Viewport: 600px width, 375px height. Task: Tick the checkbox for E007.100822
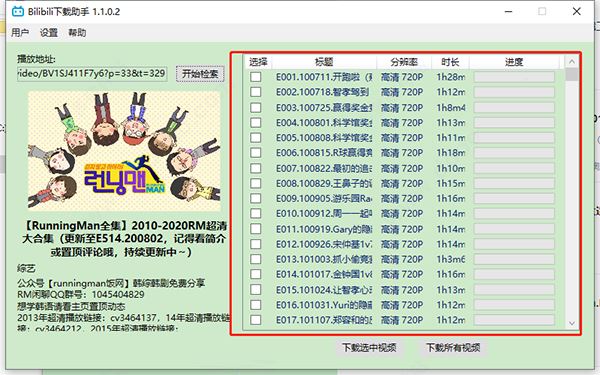tap(256, 168)
